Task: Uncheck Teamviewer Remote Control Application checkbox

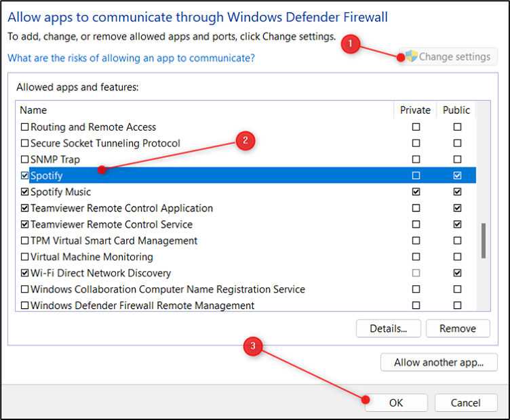Action: pyautogui.click(x=24, y=208)
